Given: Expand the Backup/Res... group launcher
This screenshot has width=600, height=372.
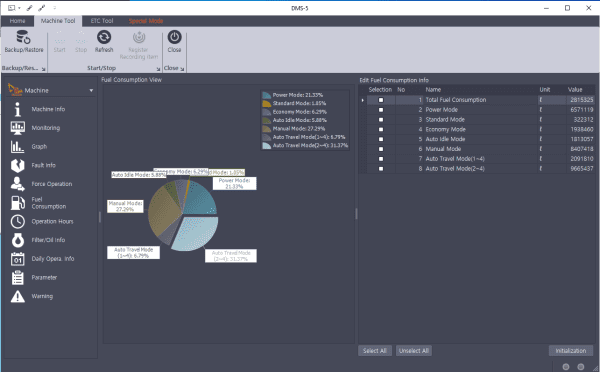Looking at the screenshot, I should (x=43, y=69).
